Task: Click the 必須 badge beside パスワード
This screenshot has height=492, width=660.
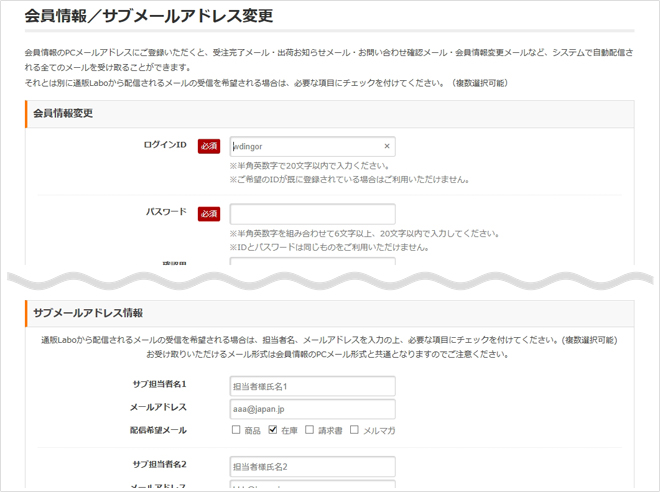Action: (208, 214)
